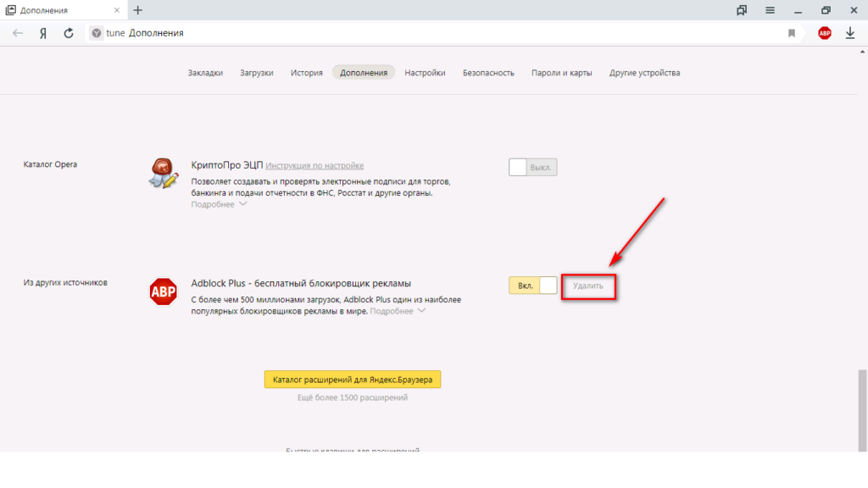Click the КриптоПро ЭЦП title text
The image size is (868, 488).
point(227,165)
